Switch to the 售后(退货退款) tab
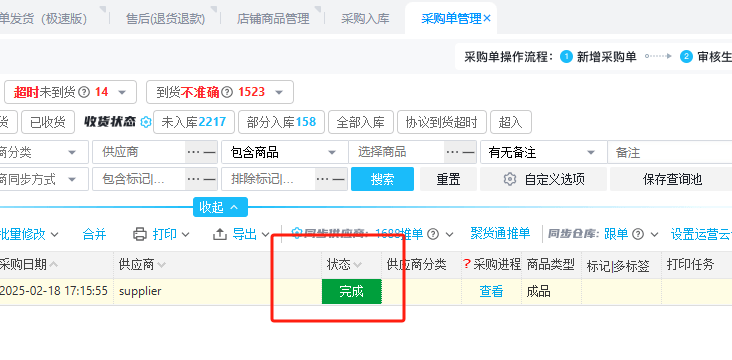This screenshot has height=360, width=732. pyautogui.click(x=165, y=19)
